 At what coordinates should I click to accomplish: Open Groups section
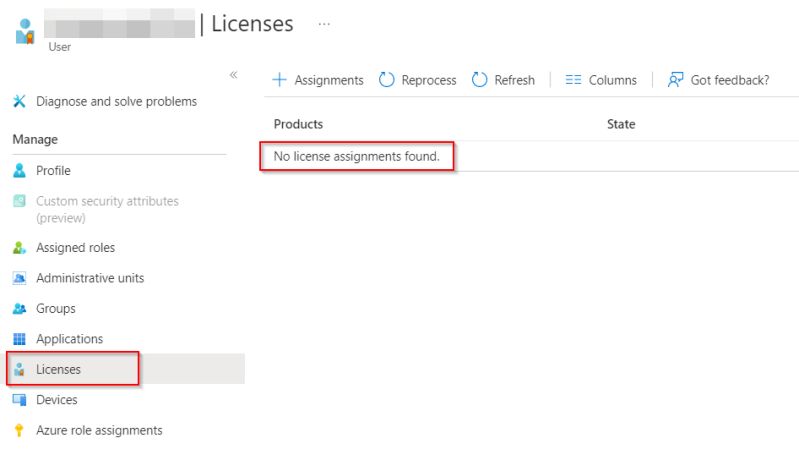pos(56,309)
